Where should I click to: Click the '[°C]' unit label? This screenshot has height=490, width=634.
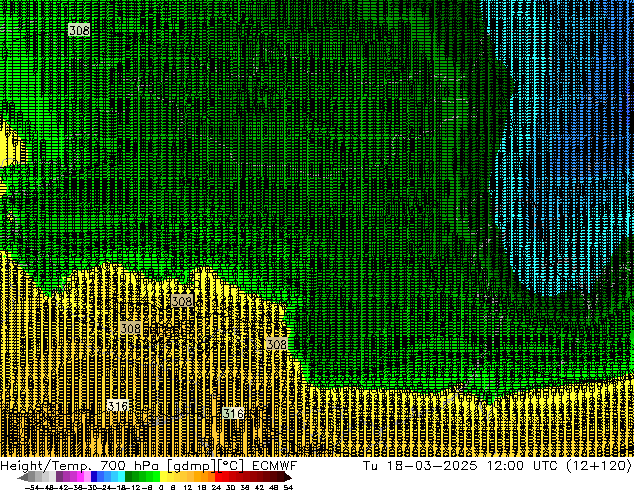(230, 466)
